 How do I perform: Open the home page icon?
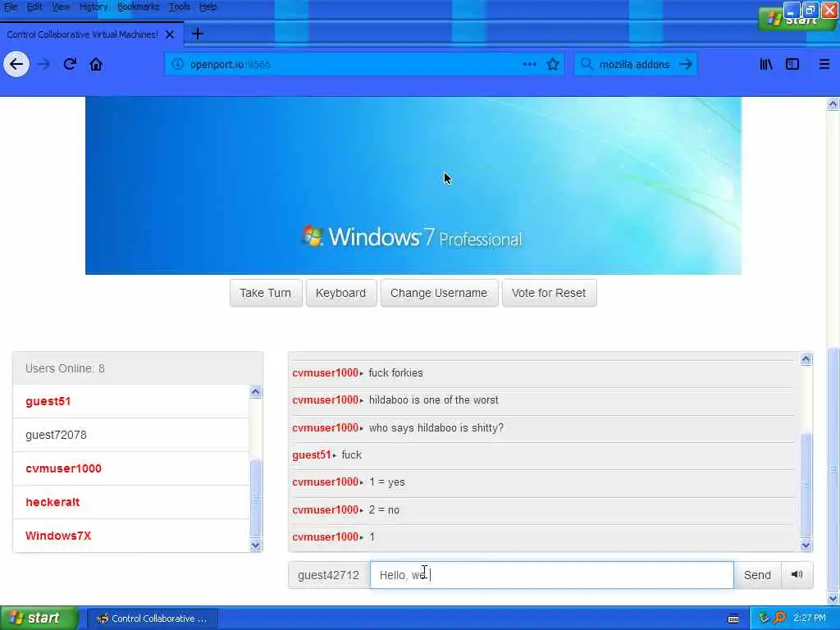point(96,64)
